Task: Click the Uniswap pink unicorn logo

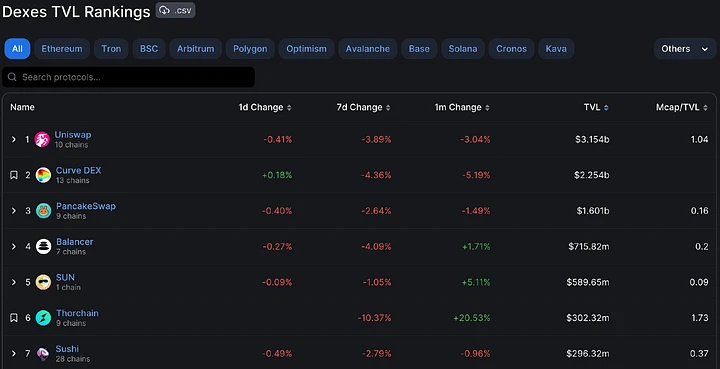Action: (x=42, y=140)
